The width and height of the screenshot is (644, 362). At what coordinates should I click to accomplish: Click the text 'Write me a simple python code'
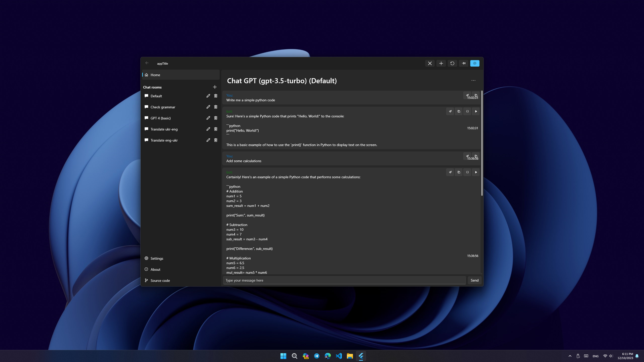point(251,100)
